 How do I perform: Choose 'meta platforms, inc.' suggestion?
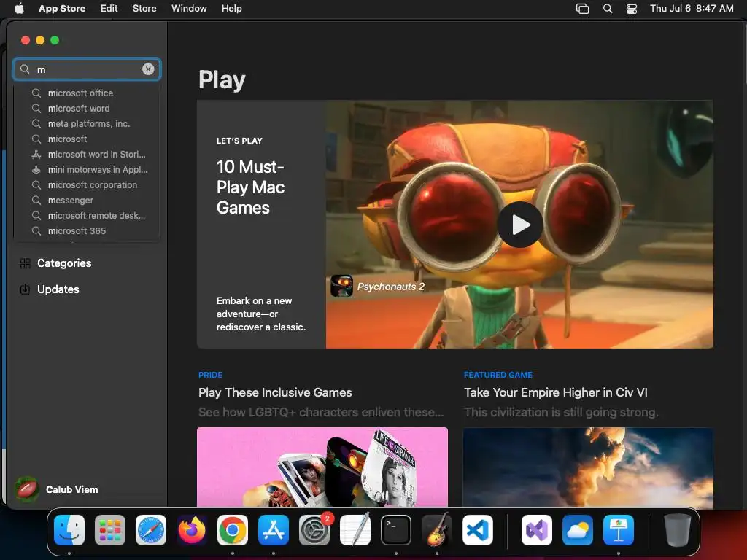coord(87,123)
